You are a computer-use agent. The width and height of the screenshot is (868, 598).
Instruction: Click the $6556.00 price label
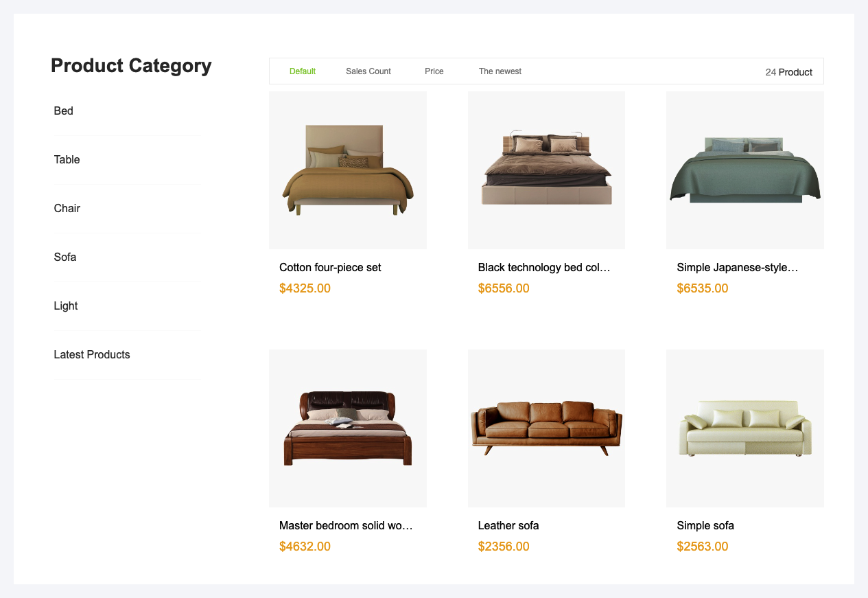pyautogui.click(x=504, y=288)
